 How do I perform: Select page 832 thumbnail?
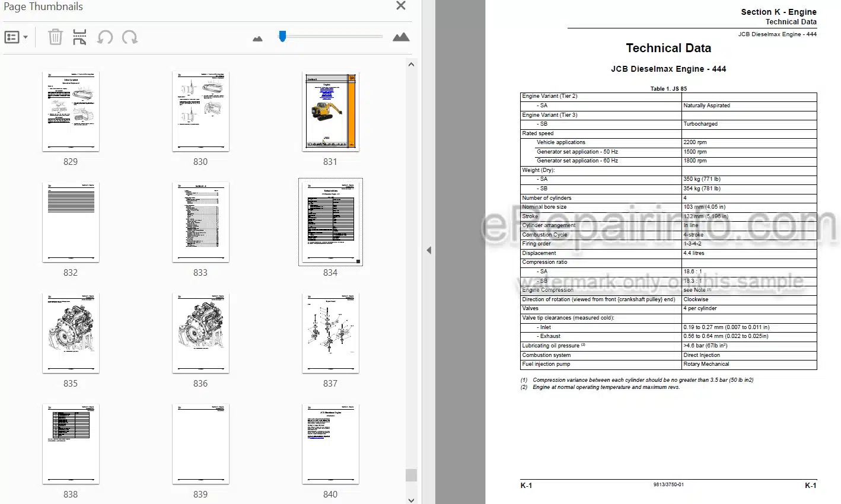tap(71, 222)
